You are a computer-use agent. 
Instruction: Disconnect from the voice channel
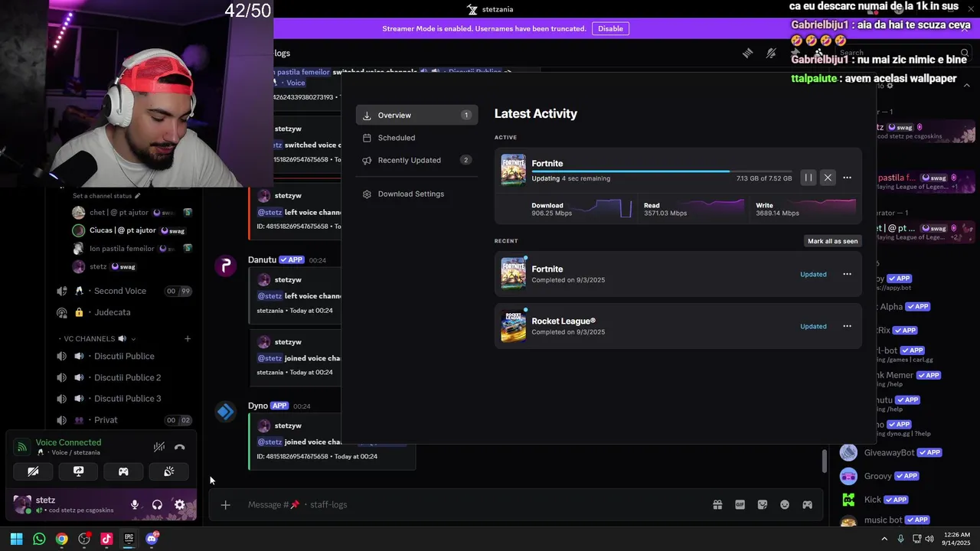click(180, 447)
